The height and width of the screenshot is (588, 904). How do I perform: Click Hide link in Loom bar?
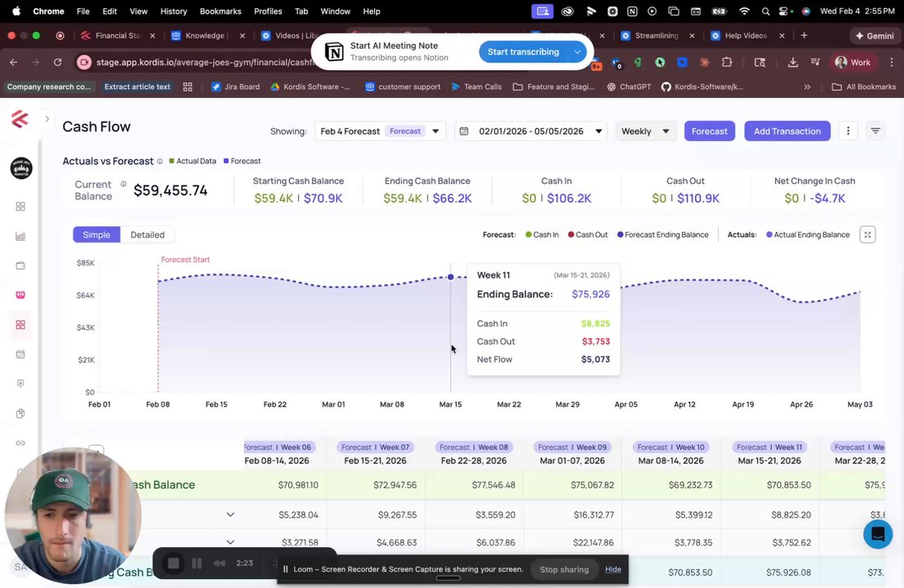pos(612,569)
